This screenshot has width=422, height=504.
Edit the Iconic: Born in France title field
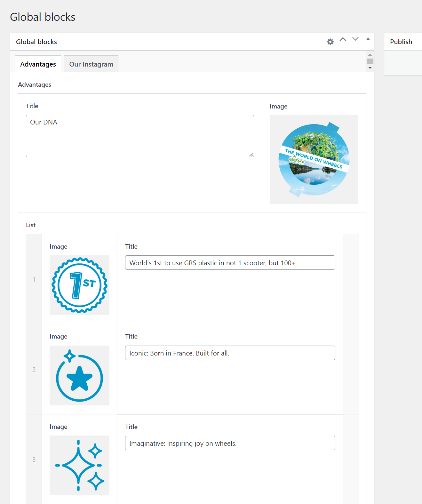230,353
